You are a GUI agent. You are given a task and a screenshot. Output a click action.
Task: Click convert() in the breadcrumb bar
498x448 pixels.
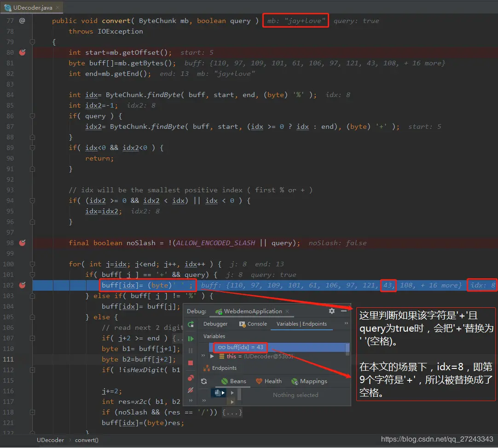[87, 440]
